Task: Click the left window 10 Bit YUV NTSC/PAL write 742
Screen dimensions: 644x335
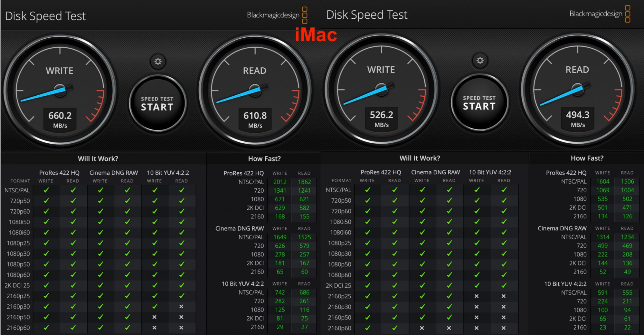Action: (x=280, y=292)
